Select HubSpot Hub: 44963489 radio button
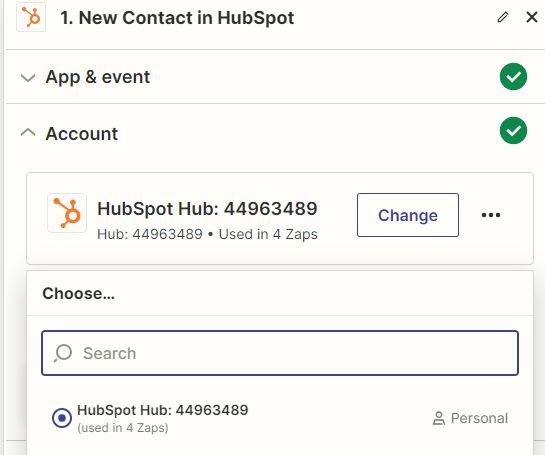545x455 pixels. (62, 418)
